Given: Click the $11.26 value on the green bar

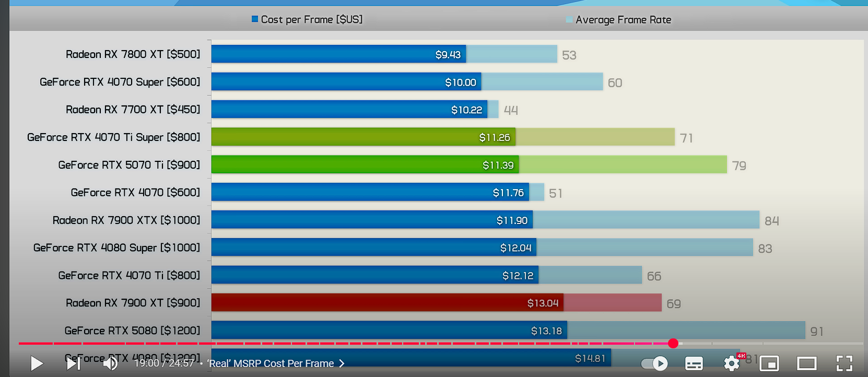Looking at the screenshot, I should (495, 138).
